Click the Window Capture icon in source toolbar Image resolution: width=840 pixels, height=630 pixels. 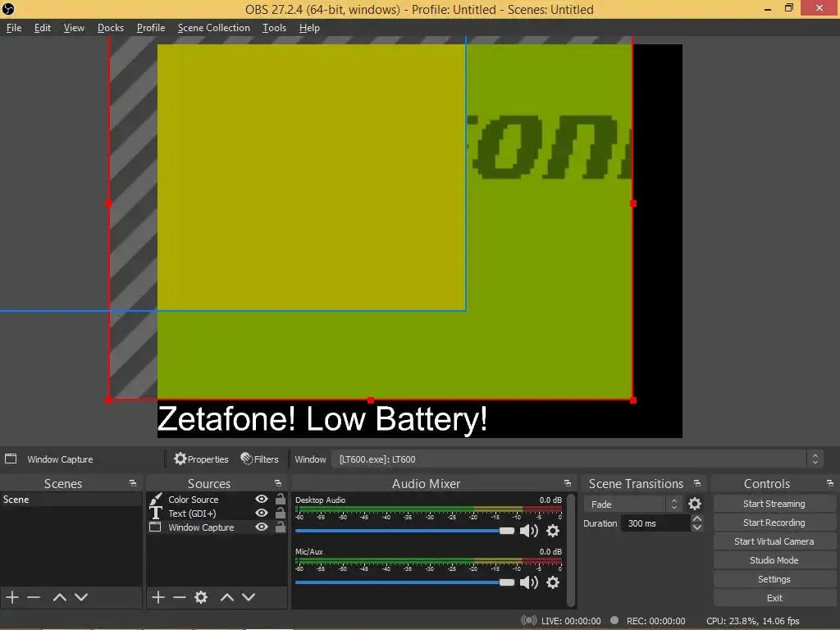coord(11,459)
